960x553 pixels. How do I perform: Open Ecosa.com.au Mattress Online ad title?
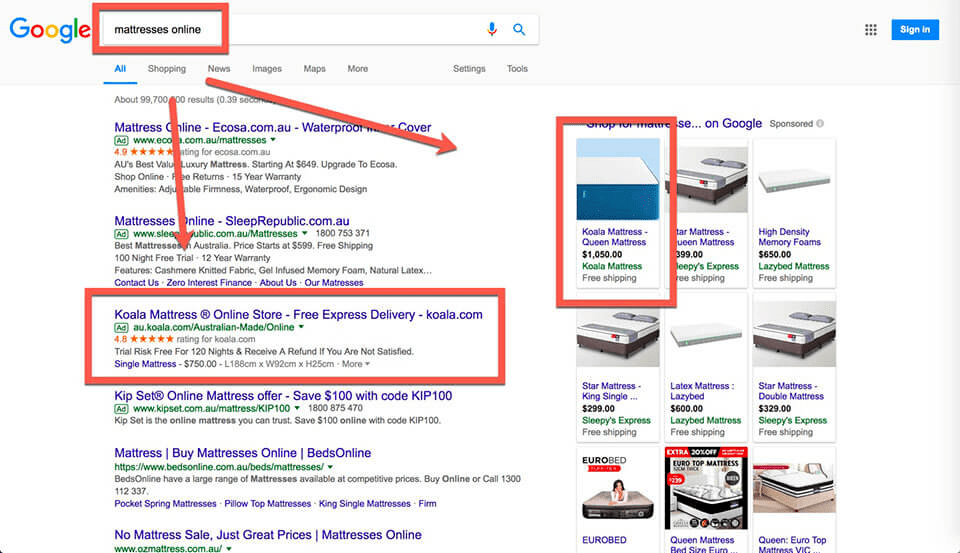tap(272, 127)
